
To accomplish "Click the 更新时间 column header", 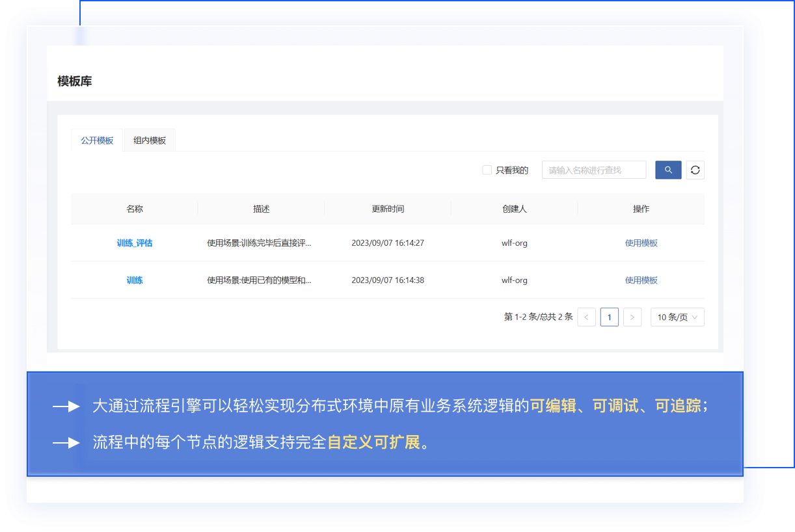I will click(388, 209).
